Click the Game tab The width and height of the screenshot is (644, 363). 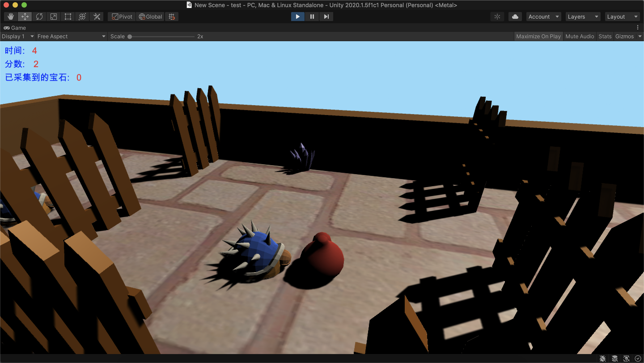[15, 28]
